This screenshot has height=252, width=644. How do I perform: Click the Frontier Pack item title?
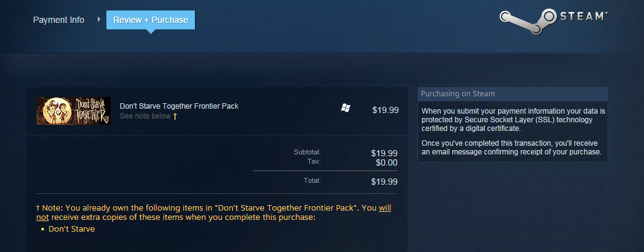point(179,106)
